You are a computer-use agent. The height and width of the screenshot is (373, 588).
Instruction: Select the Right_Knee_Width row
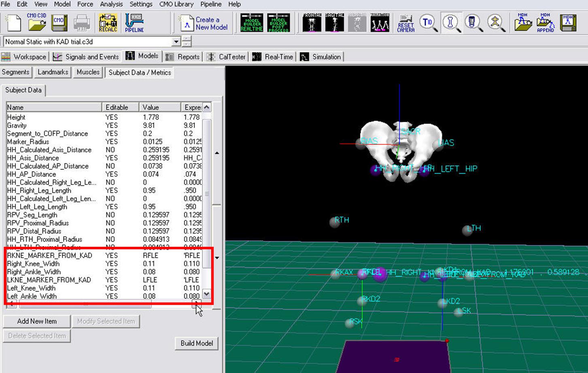(104, 263)
